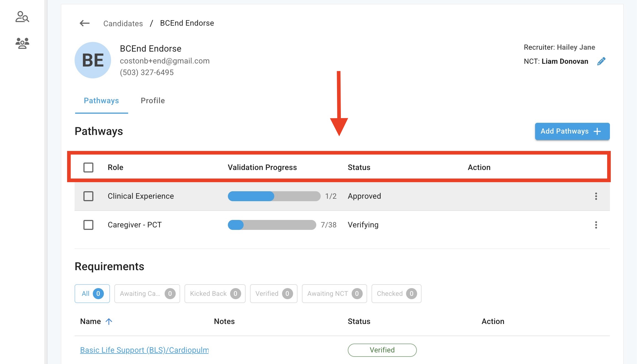Select the All requirements filter chip

pyautogui.click(x=92, y=294)
